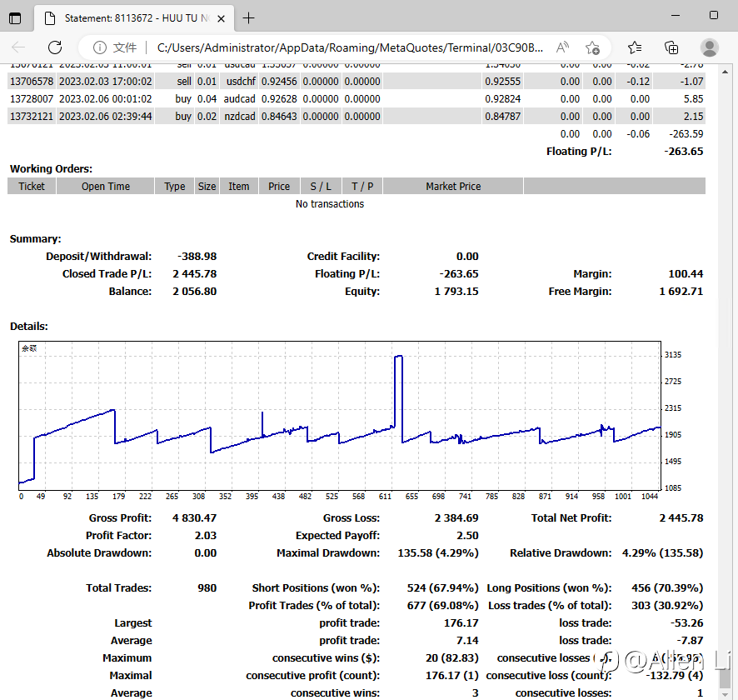Add this page to favorites via star icon

[592, 47]
